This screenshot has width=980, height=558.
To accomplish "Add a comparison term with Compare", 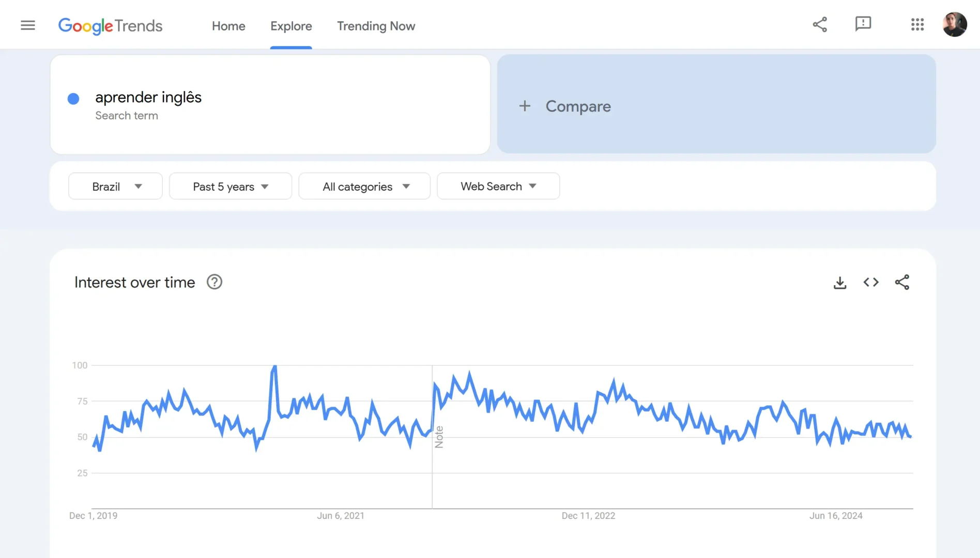I will pyautogui.click(x=716, y=104).
